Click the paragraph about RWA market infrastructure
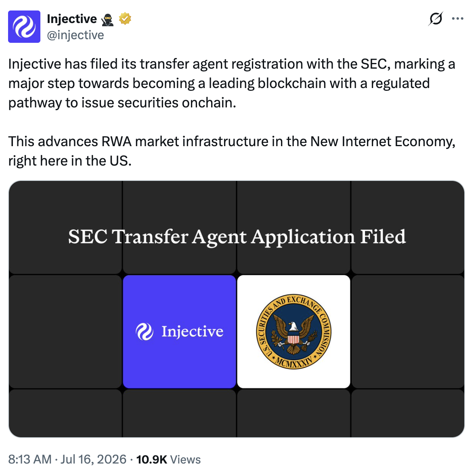The image size is (476, 472). click(232, 151)
